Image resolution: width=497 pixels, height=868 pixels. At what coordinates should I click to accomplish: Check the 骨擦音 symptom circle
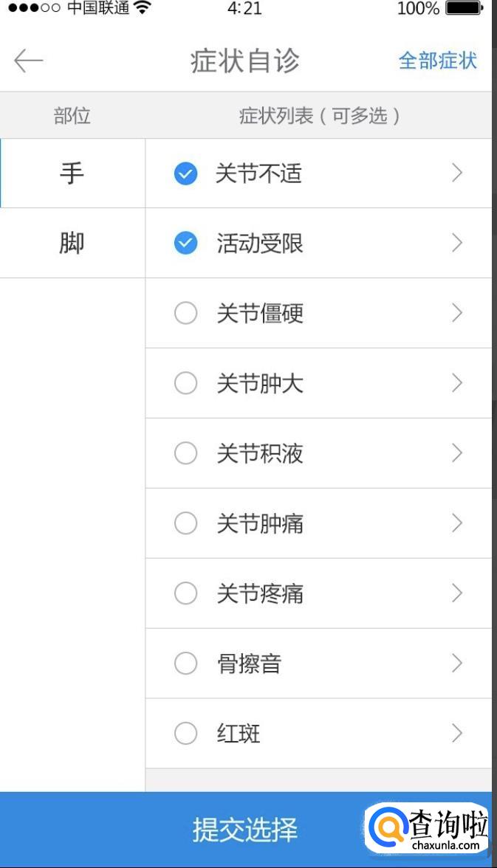(185, 664)
